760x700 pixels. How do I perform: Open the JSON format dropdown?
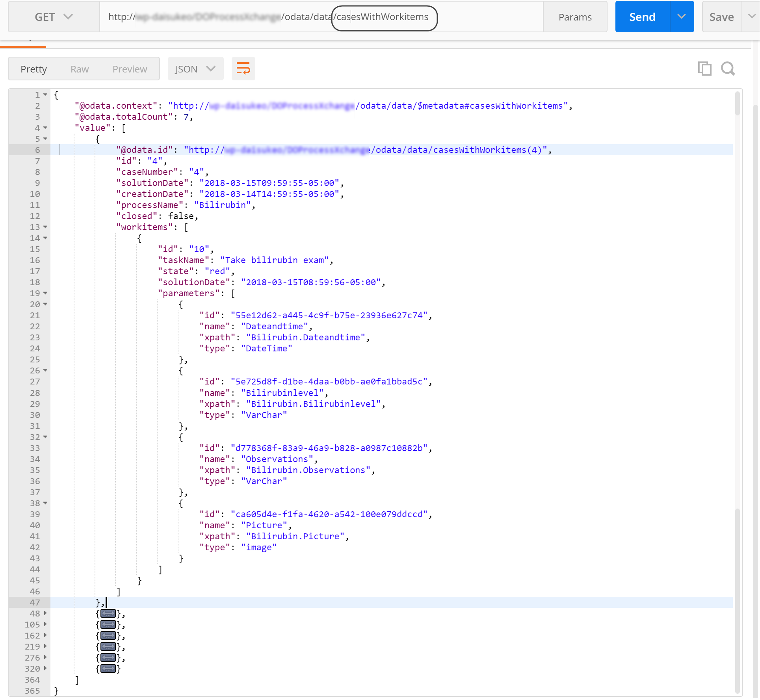(195, 69)
